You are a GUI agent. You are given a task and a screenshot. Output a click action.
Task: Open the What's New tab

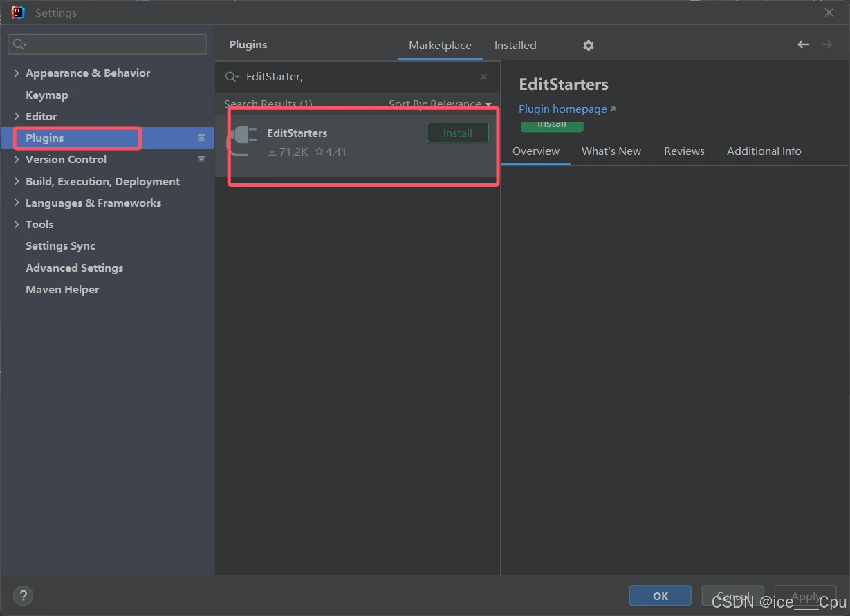click(x=611, y=151)
